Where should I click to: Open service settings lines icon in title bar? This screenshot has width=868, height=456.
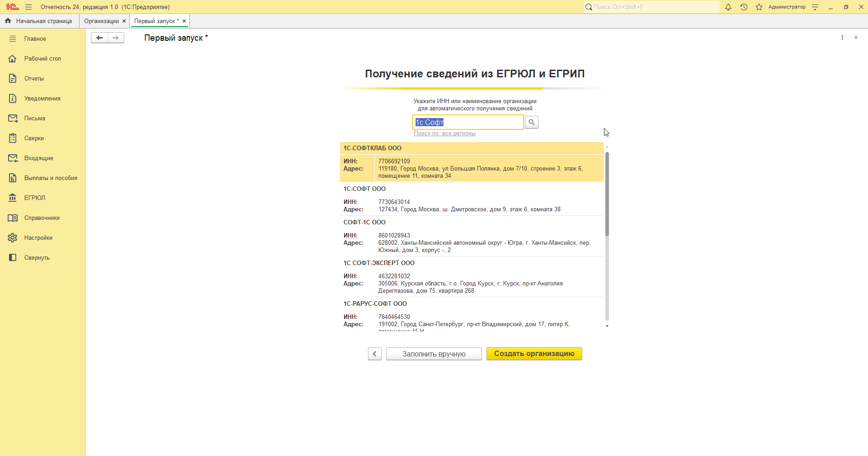(815, 7)
